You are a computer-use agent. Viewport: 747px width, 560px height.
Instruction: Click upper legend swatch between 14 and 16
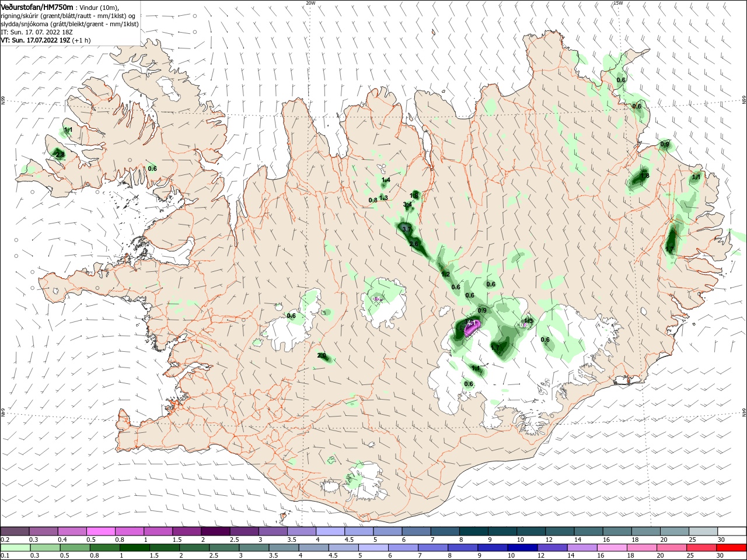pos(589,531)
